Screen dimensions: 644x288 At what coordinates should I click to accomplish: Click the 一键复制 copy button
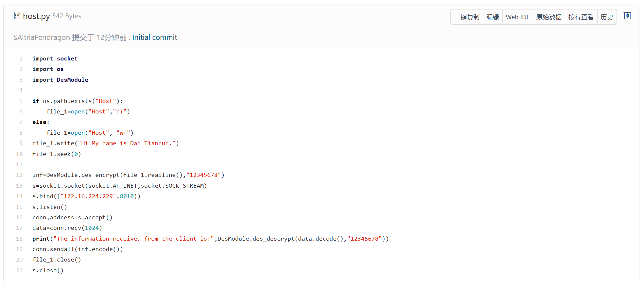(x=467, y=17)
